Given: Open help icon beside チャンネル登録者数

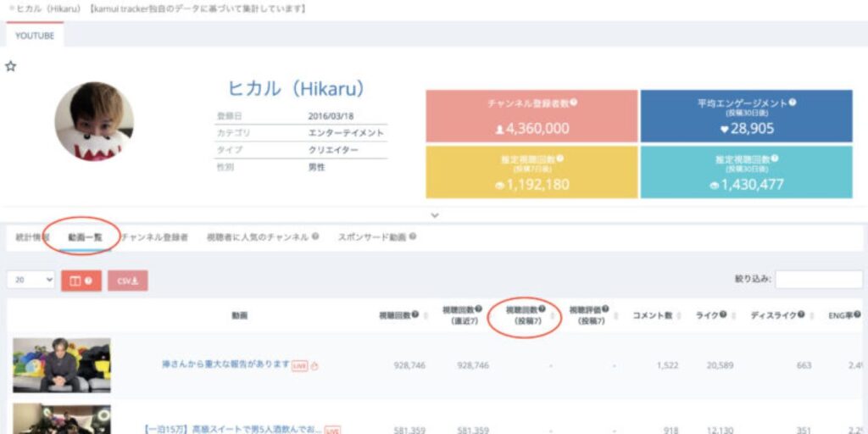Looking at the screenshot, I should click(x=574, y=102).
